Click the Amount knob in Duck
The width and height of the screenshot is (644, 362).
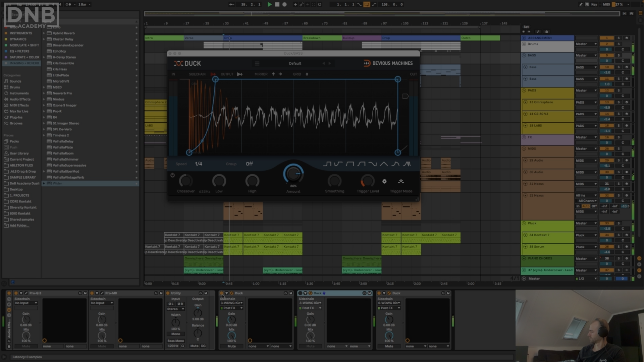pos(293,174)
